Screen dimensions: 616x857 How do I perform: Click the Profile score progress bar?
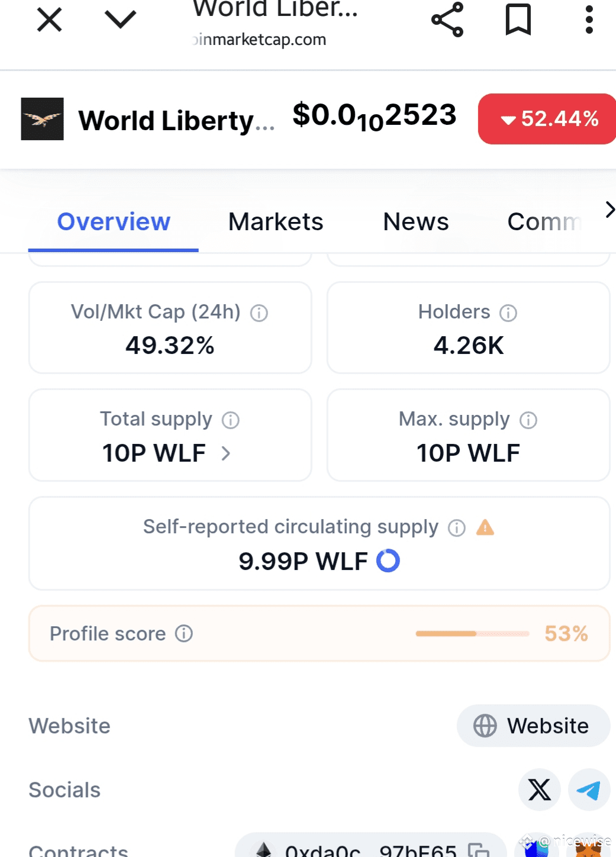[472, 633]
